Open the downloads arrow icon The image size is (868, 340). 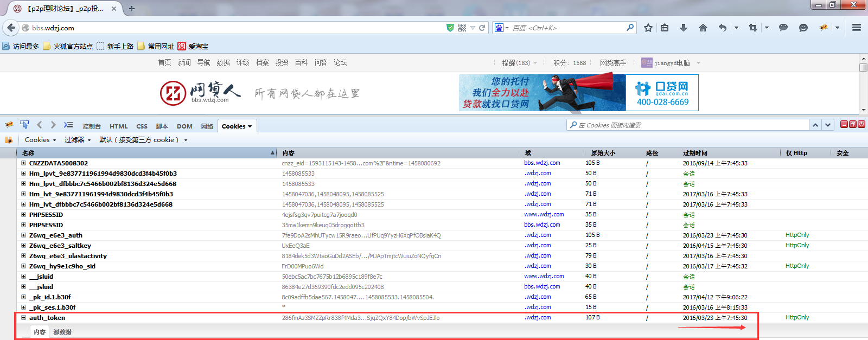(x=684, y=28)
